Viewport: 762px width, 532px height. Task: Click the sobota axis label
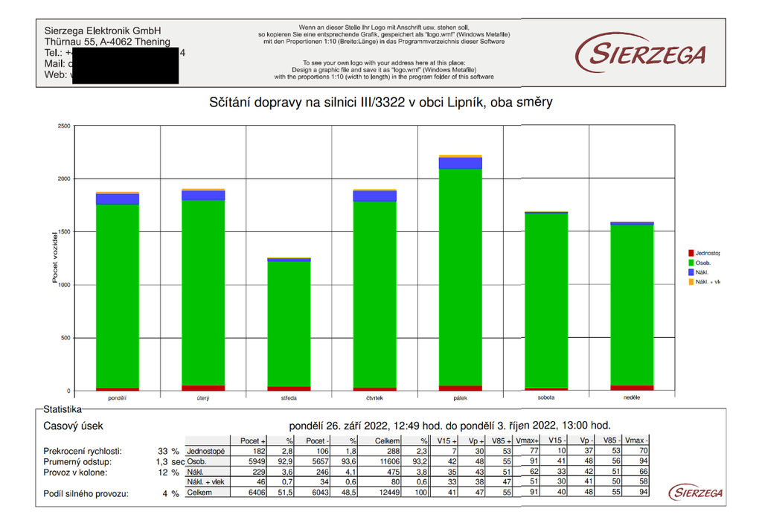(x=546, y=397)
